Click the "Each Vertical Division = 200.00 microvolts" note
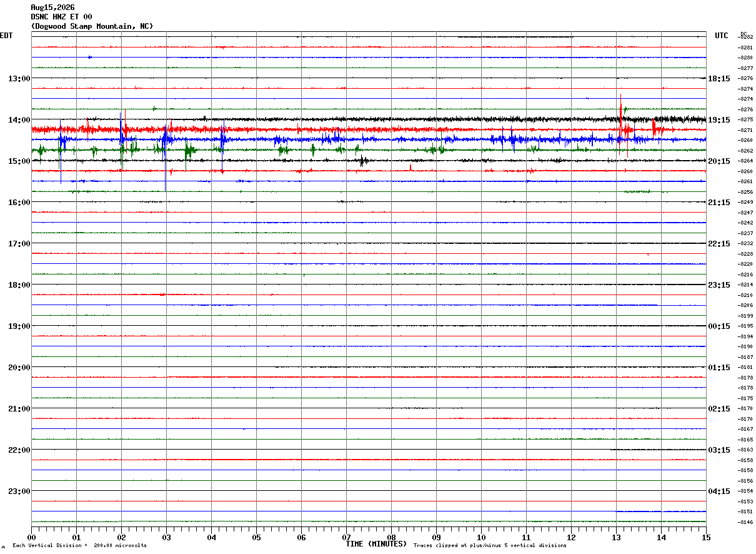Screen dimensions: 756x554 click(x=79, y=546)
